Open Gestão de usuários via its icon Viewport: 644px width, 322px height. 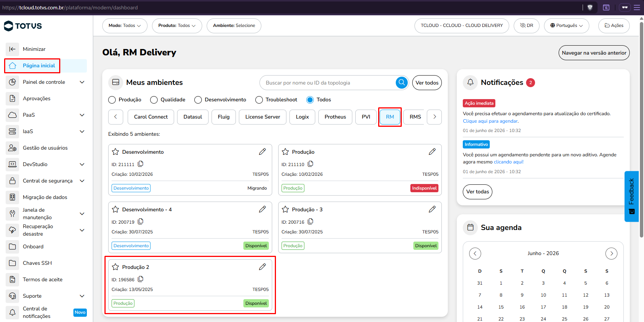pos(12,148)
